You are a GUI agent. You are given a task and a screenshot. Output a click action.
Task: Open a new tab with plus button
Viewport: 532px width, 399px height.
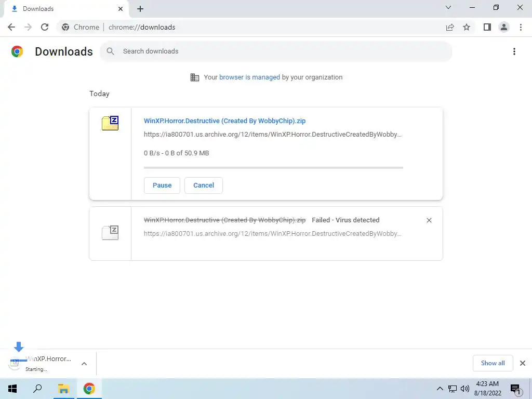[140, 9]
